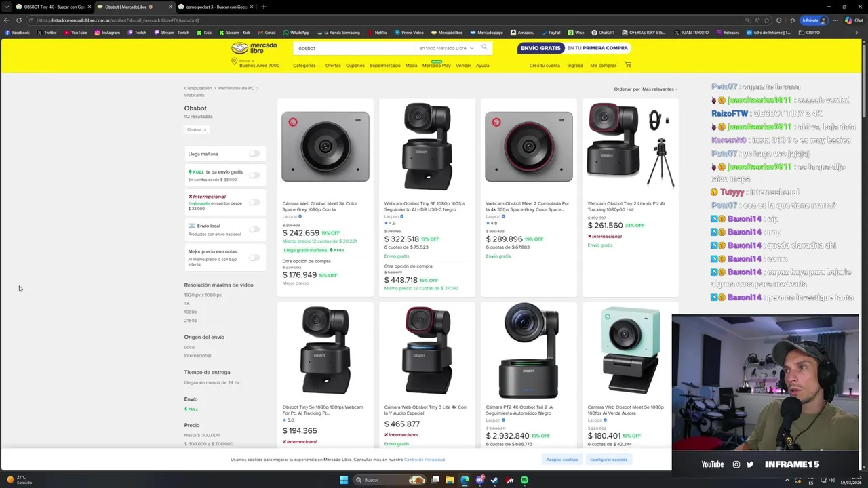This screenshot has height=488, width=868.
Task: Open the Facebook bookmark
Action: click(x=17, y=33)
